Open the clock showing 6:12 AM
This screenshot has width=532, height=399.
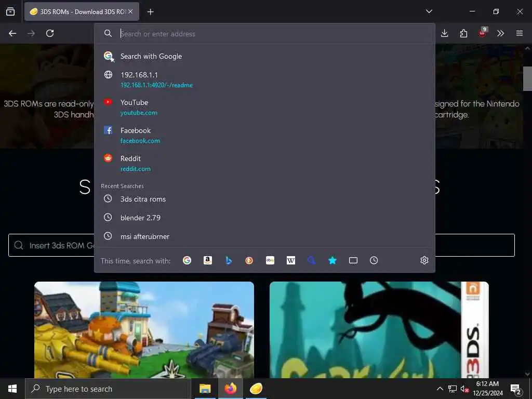tap(488, 389)
